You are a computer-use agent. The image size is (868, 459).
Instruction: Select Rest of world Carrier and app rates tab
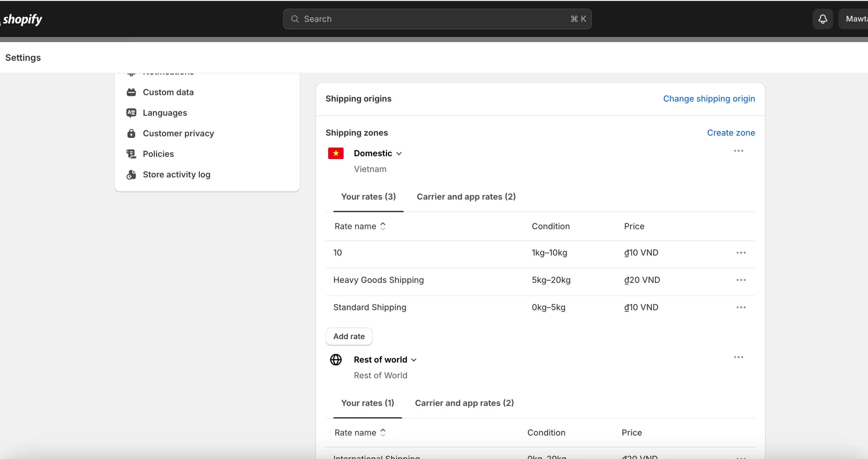click(464, 403)
